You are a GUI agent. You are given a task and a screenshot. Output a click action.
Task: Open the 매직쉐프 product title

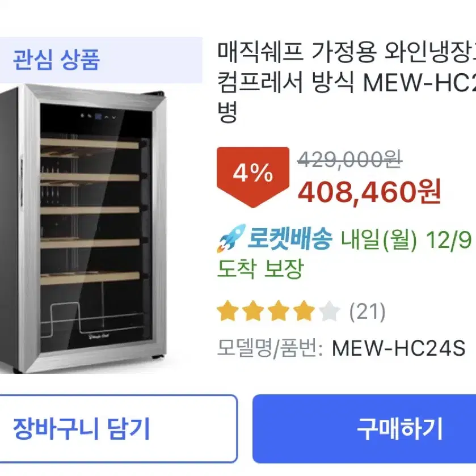coord(347,82)
